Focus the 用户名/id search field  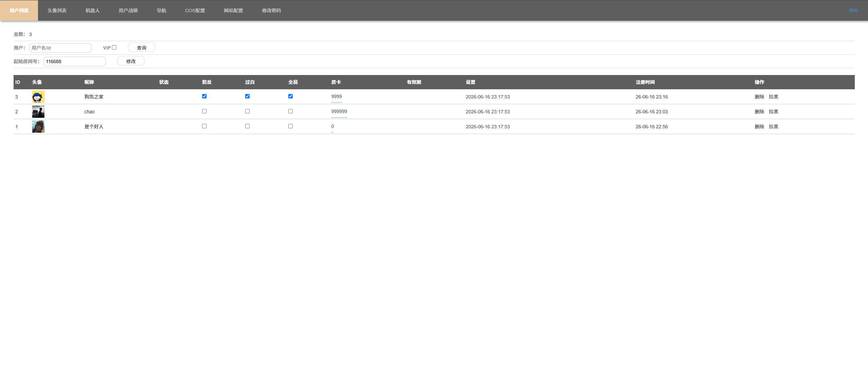[x=60, y=48]
